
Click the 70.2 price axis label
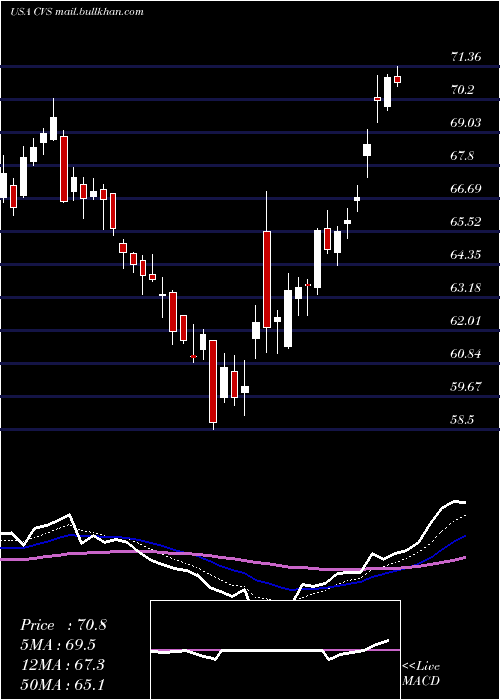pos(462,90)
